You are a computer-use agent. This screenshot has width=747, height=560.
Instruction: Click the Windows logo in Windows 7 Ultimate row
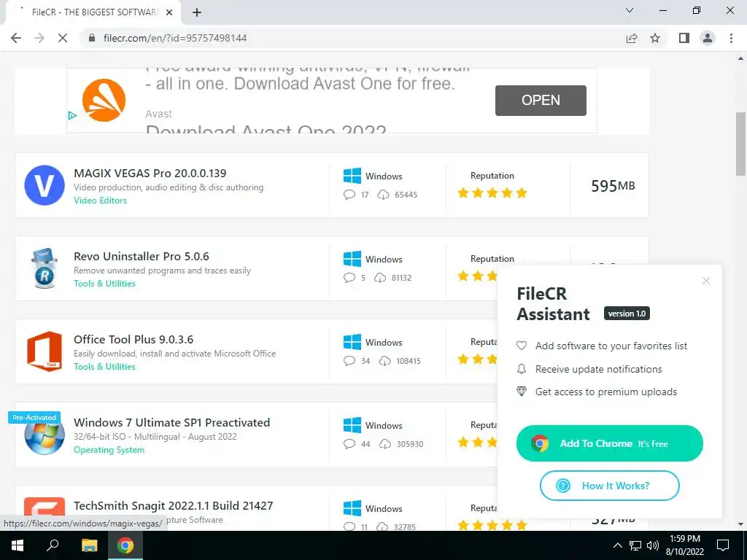352,425
